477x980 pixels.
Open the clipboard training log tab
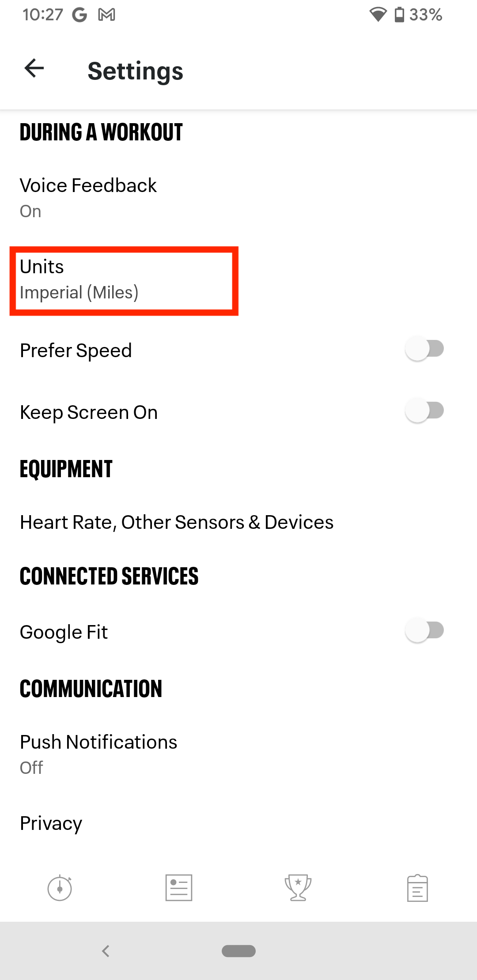[417, 887]
